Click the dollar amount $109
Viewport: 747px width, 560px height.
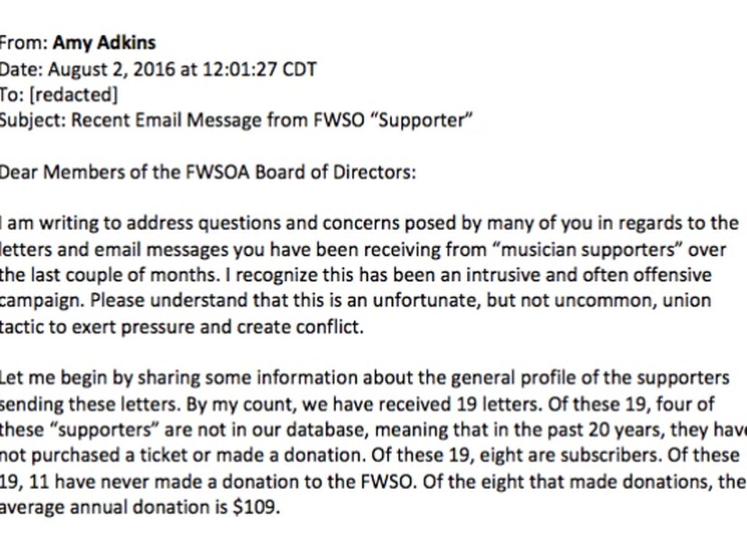pyautogui.click(x=253, y=507)
